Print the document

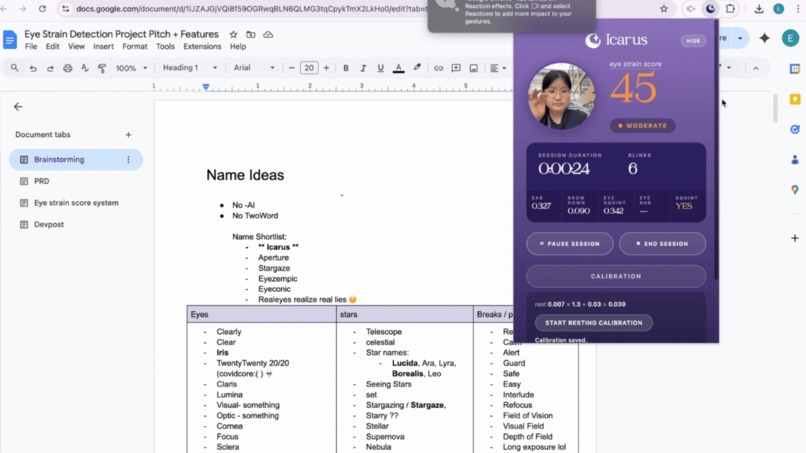(x=67, y=68)
